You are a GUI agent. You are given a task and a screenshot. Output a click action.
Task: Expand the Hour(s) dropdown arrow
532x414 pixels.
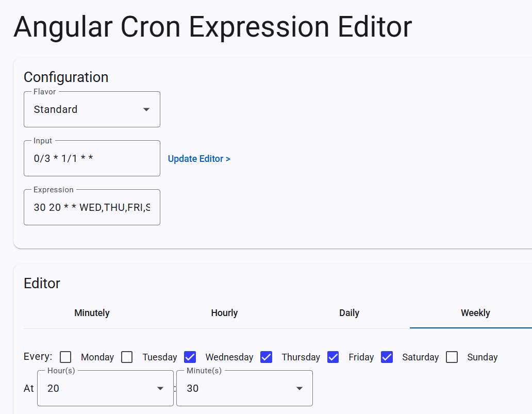tap(160, 388)
